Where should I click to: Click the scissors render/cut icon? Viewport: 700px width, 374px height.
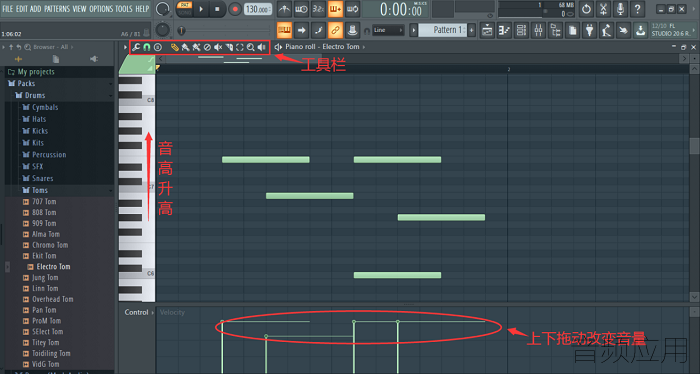click(x=603, y=9)
